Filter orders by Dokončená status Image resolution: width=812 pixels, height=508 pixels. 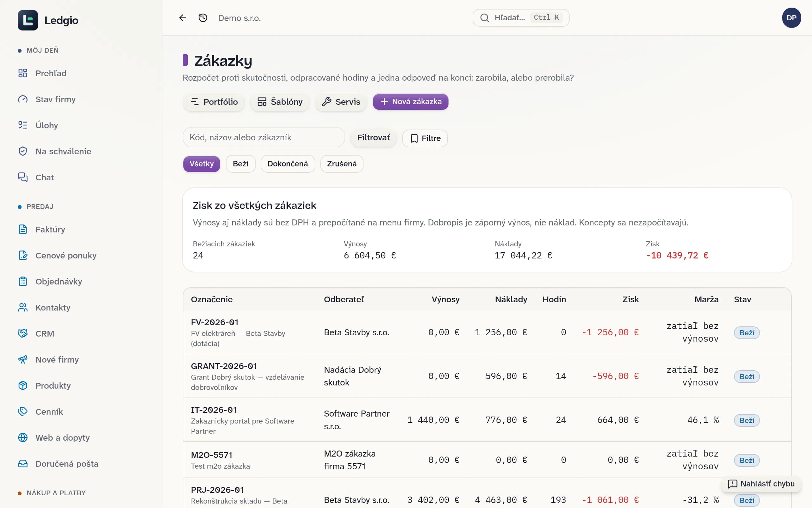288,164
